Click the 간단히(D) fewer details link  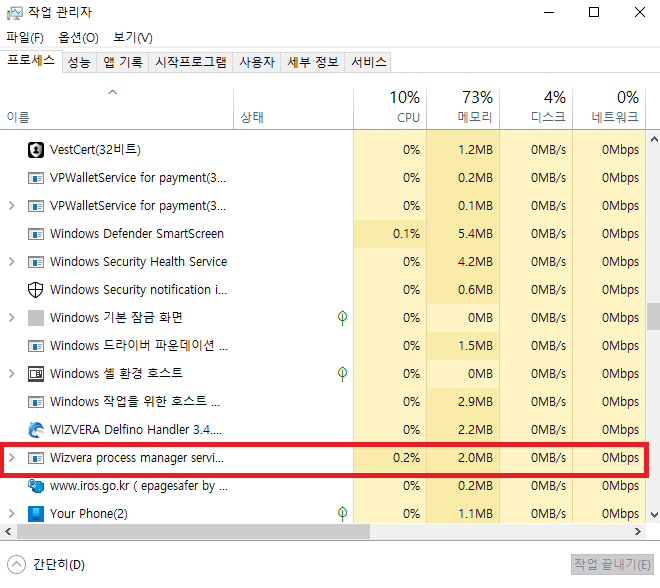pyautogui.click(x=59, y=564)
